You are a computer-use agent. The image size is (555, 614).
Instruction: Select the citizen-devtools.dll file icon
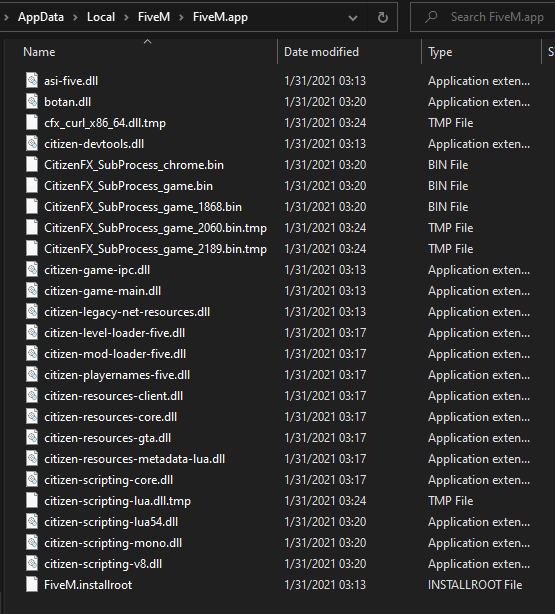(32, 143)
